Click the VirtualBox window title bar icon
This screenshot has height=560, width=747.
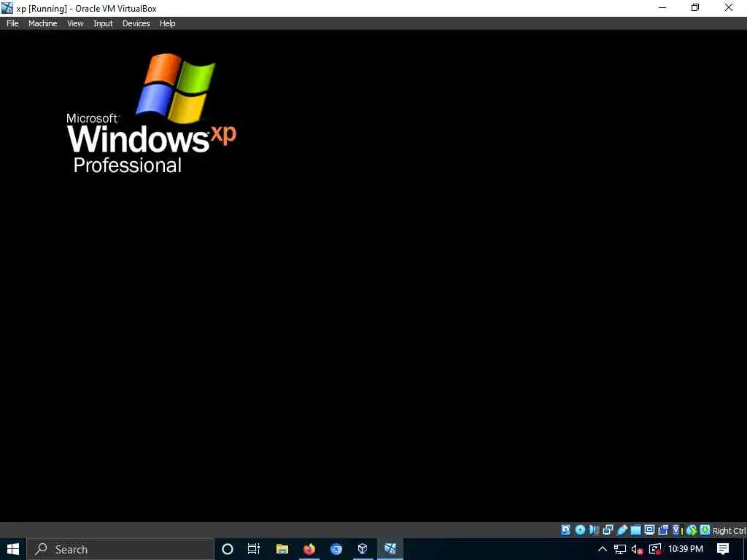[x=7, y=8]
